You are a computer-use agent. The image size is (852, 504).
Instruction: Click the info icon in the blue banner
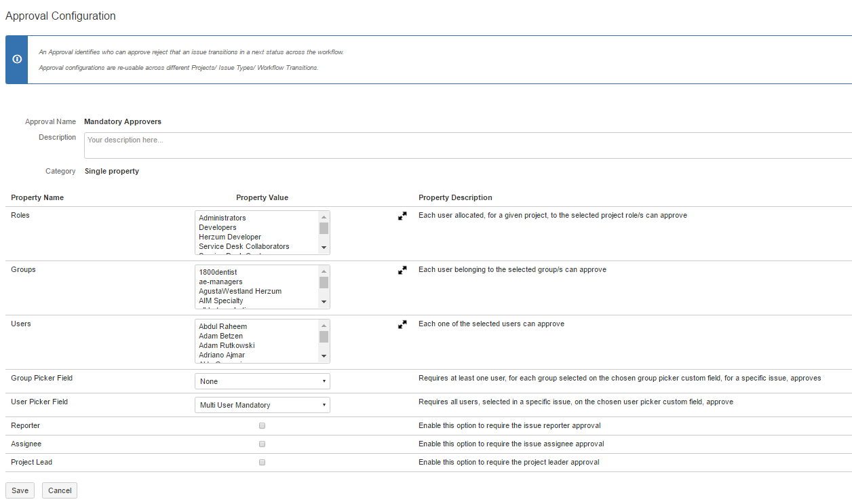tap(17, 60)
